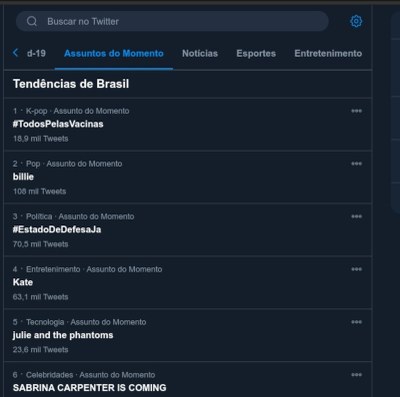Switch to the Esportes tab
The width and height of the screenshot is (400, 397).
(x=256, y=53)
